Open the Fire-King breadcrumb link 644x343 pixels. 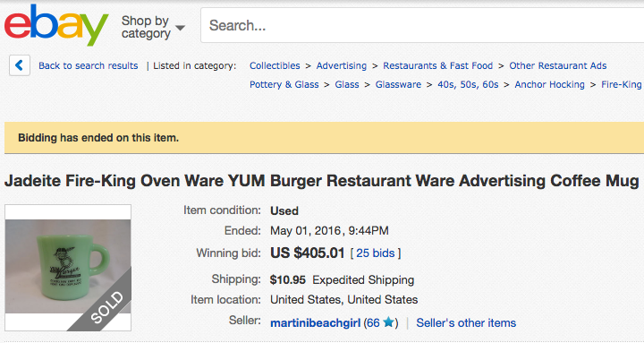tap(622, 85)
